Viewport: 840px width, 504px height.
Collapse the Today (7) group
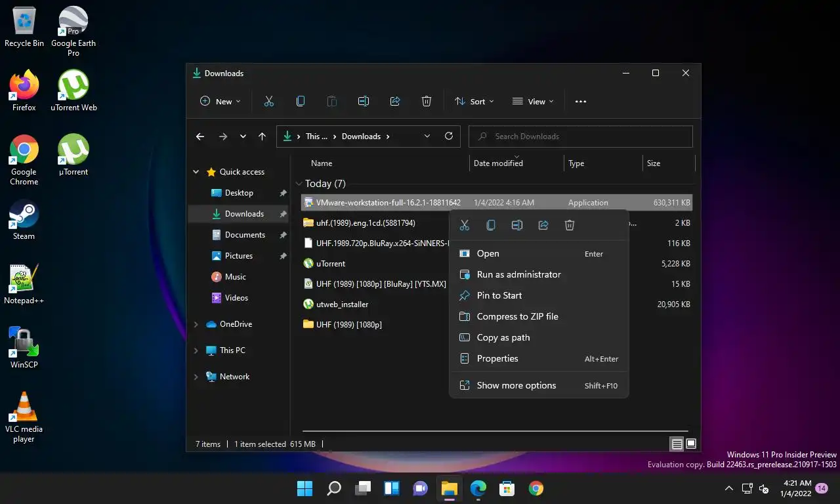[299, 184]
